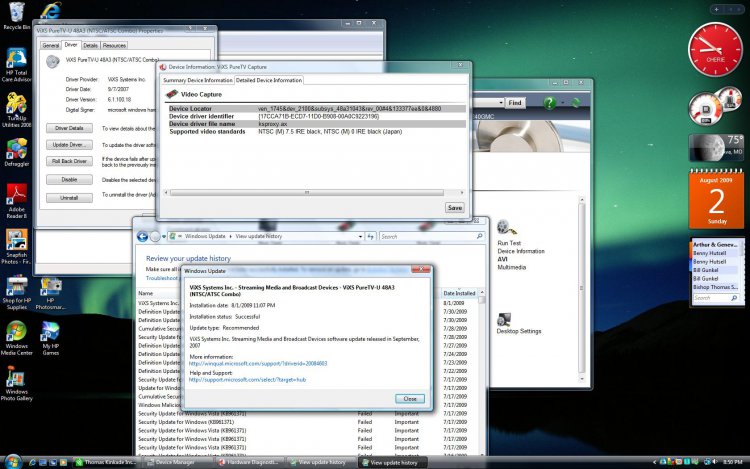The image size is (750, 469).
Task: Click the orange calendar gadget
Action: tap(716, 198)
